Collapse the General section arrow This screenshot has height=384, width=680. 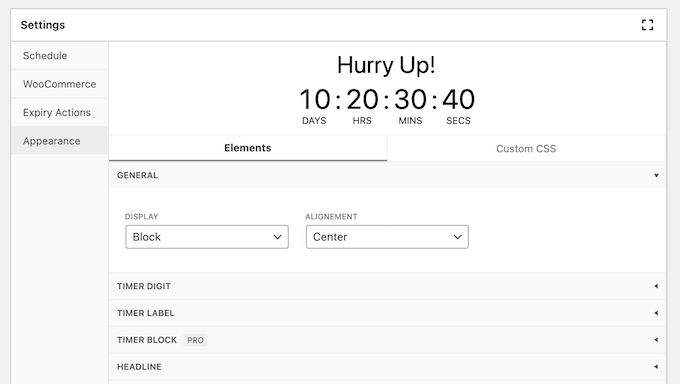point(656,175)
